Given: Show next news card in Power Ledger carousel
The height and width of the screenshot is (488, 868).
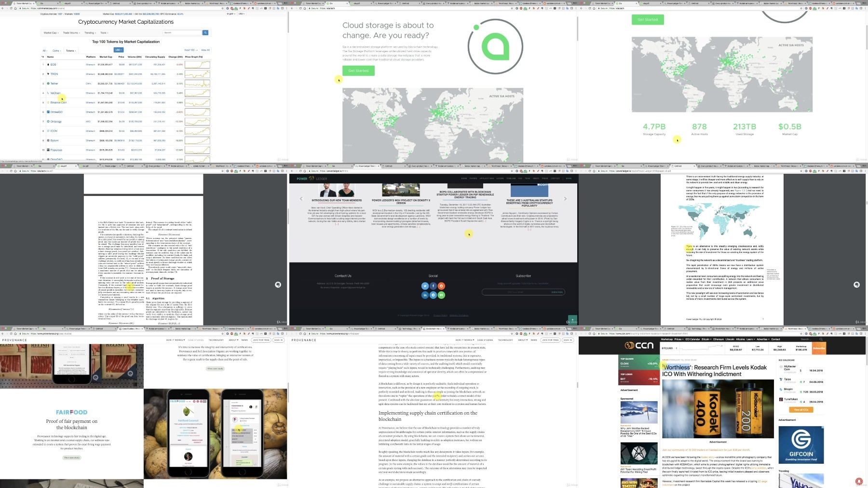Looking at the screenshot, I should point(565,198).
